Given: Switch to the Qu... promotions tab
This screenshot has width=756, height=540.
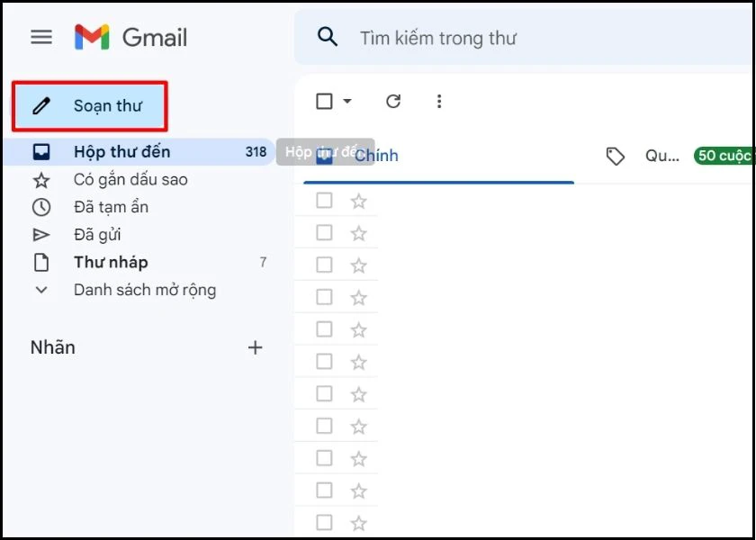Looking at the screenshot, I should [x=661, y=157].
